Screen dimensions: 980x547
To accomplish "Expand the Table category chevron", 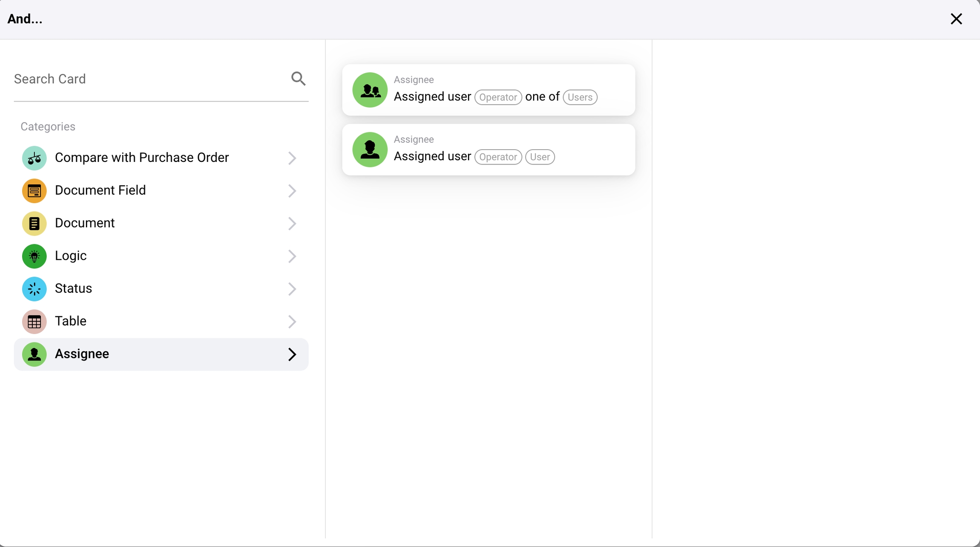I will coord(292,322).
